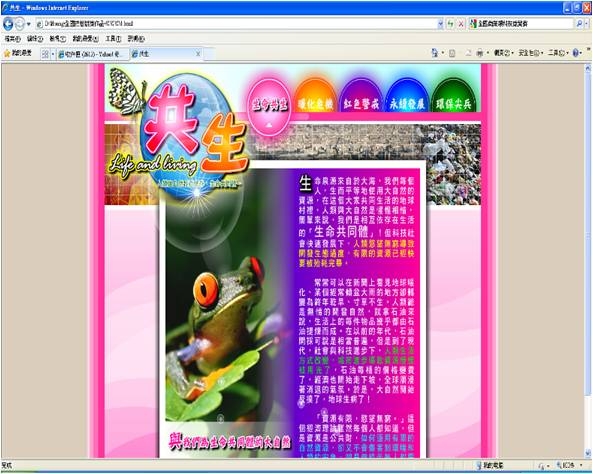The height and width of the screenshot is (474, 593).
Task: Click the Home page icon
Action: click(x=435, y=53)
